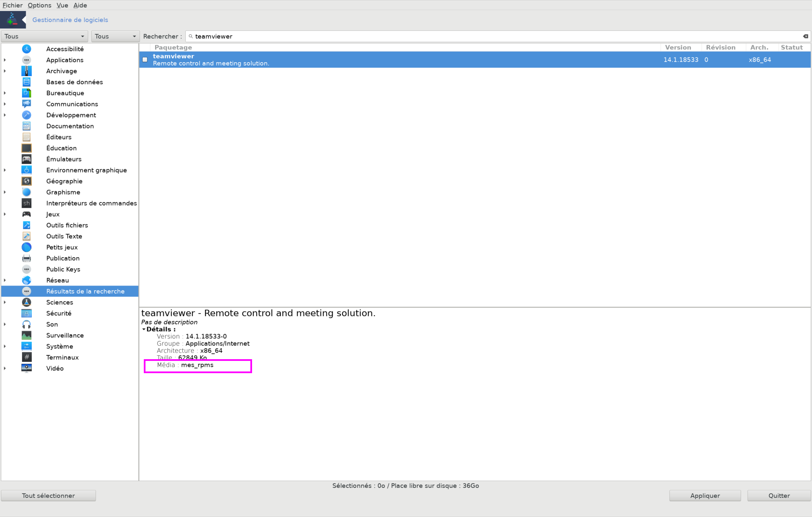Click the Arch. column header

coord(762,47)
